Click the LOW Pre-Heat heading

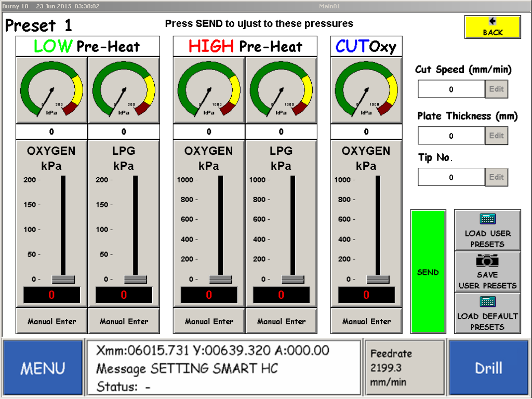point(87,46)
